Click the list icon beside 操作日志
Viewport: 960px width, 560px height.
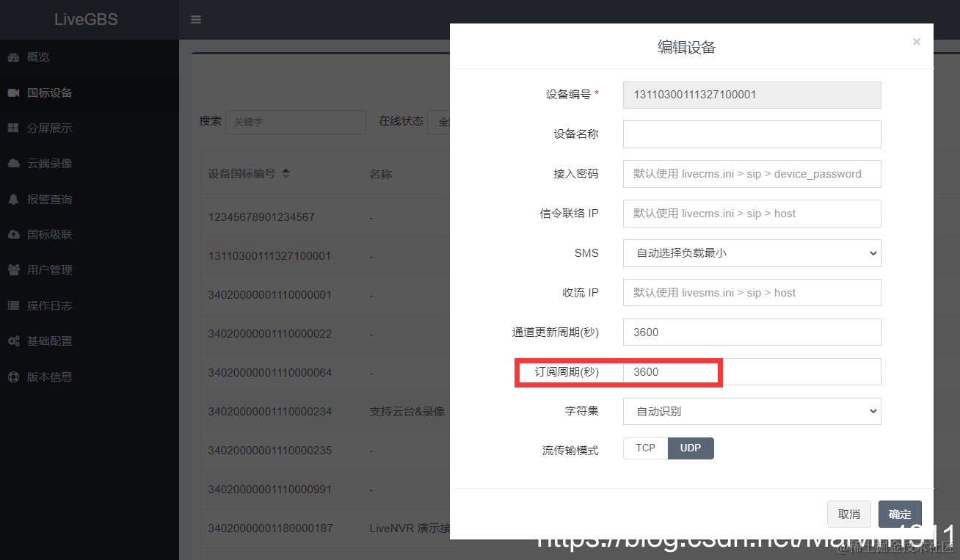tap(13, 305)
